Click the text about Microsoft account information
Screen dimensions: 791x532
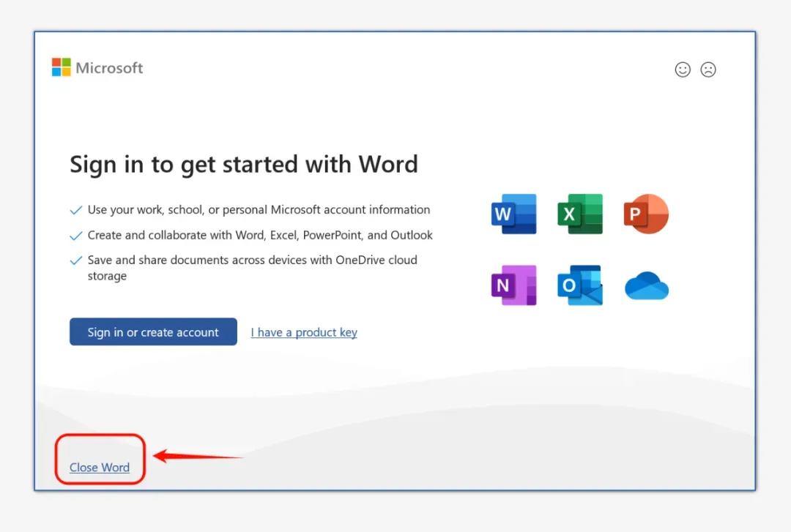point(259,210)
